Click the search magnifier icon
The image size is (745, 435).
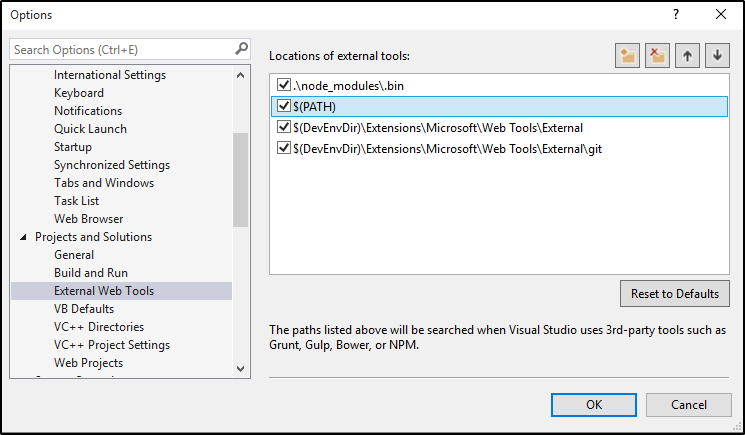[x=241, y=49]
